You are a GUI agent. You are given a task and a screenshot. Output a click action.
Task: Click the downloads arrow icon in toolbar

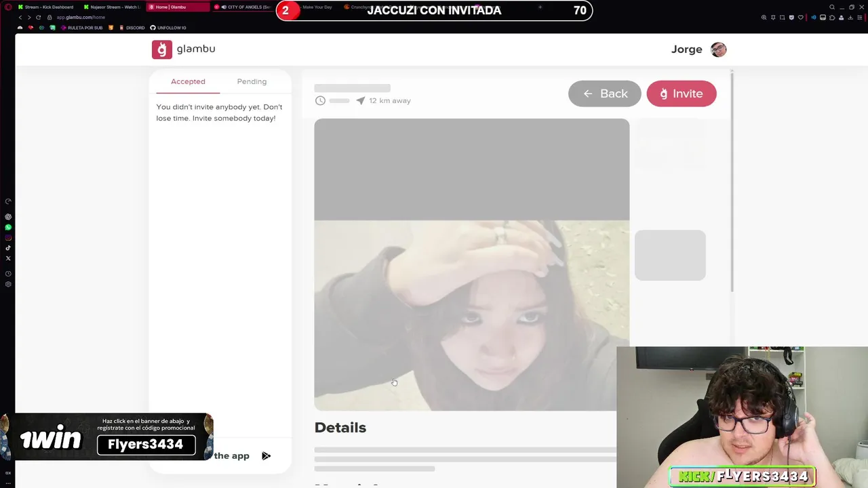[850, 18]
